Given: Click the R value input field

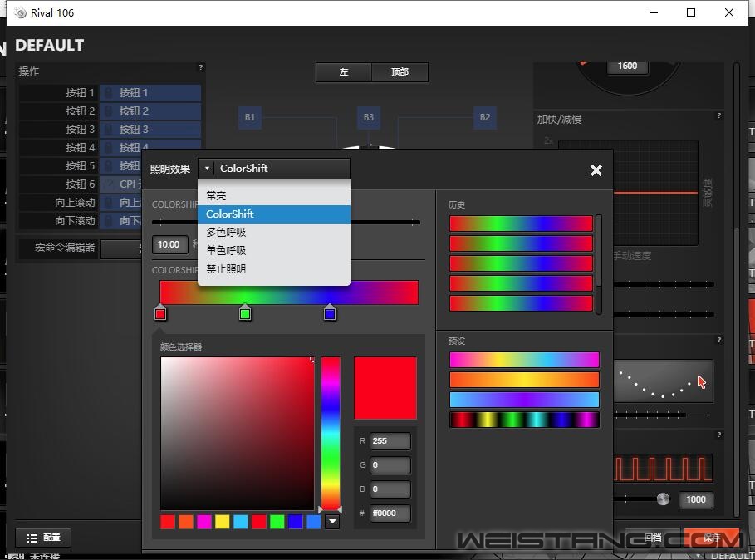Looking at the screenshot, I should [390, 441].
